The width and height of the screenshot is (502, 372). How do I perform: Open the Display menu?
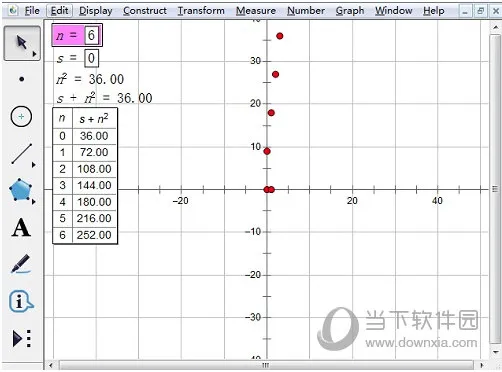(x=96, y=11)
